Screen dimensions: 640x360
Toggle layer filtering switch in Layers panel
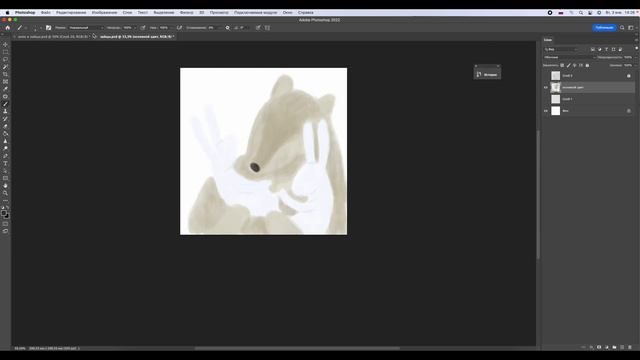coord(636,49)
